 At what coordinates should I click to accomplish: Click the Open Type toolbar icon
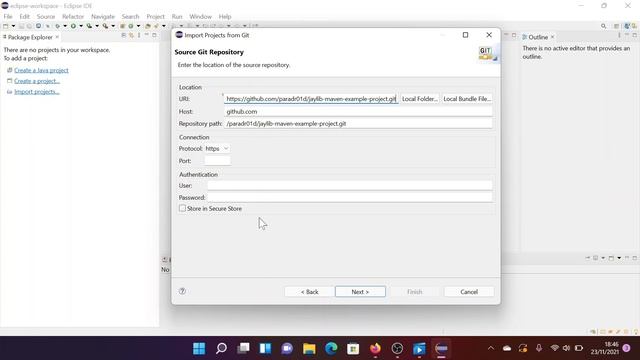[148, 26]
